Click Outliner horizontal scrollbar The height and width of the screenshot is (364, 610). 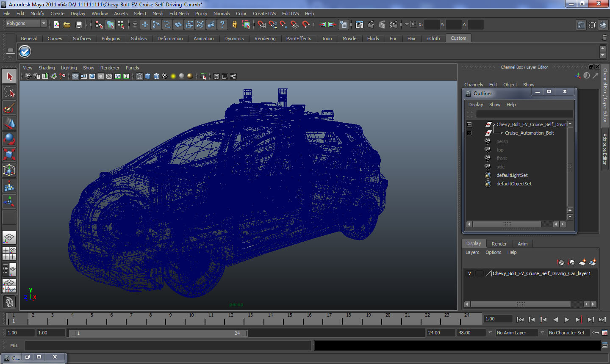pos(507,224)
